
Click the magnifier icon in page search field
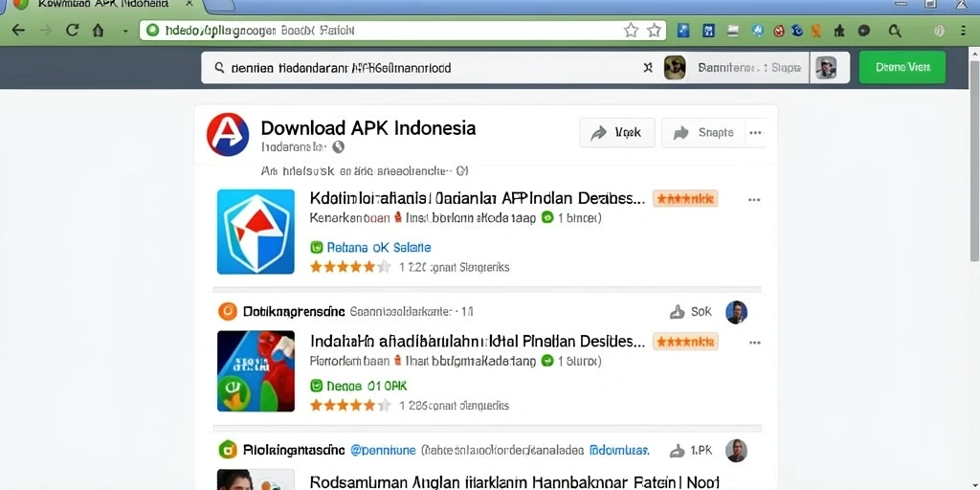tap(219, 68)
